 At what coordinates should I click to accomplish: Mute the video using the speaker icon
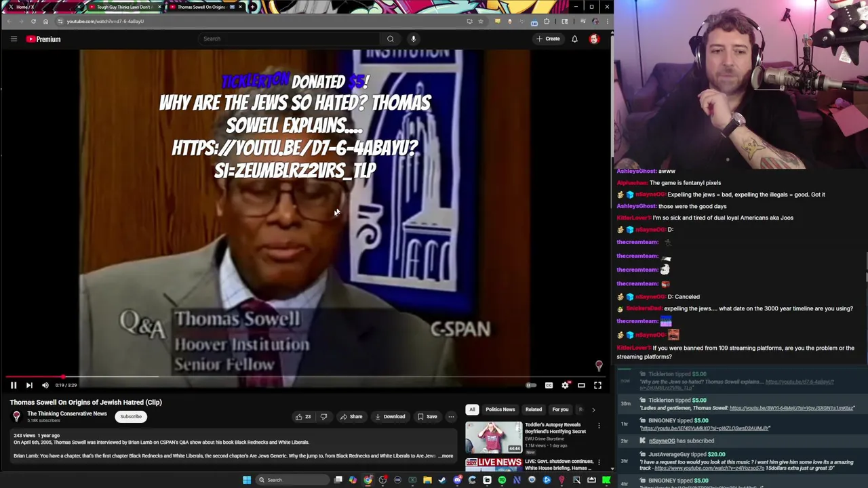45,385
